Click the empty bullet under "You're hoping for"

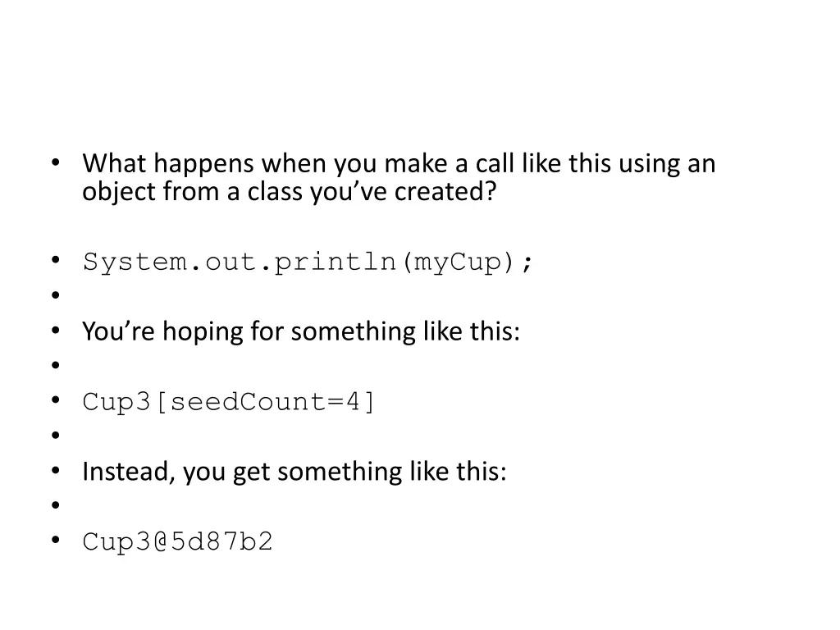(56, 365)
